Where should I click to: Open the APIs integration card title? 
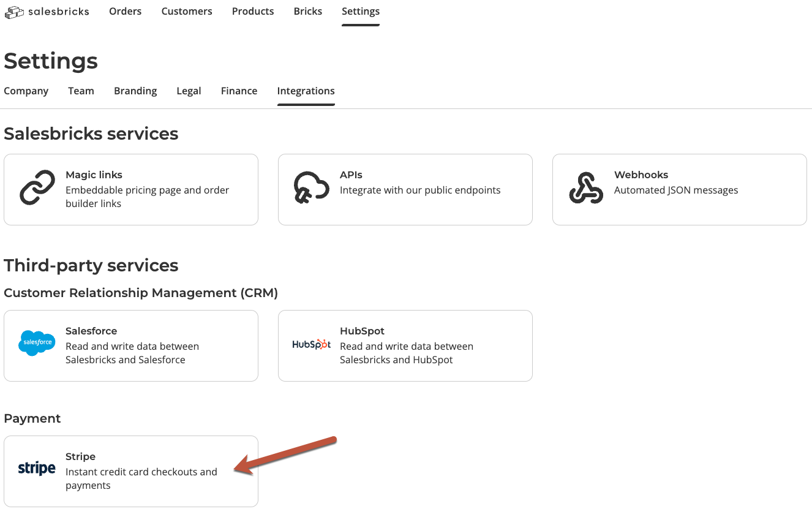pyautogui.click(x=351, y=175)
